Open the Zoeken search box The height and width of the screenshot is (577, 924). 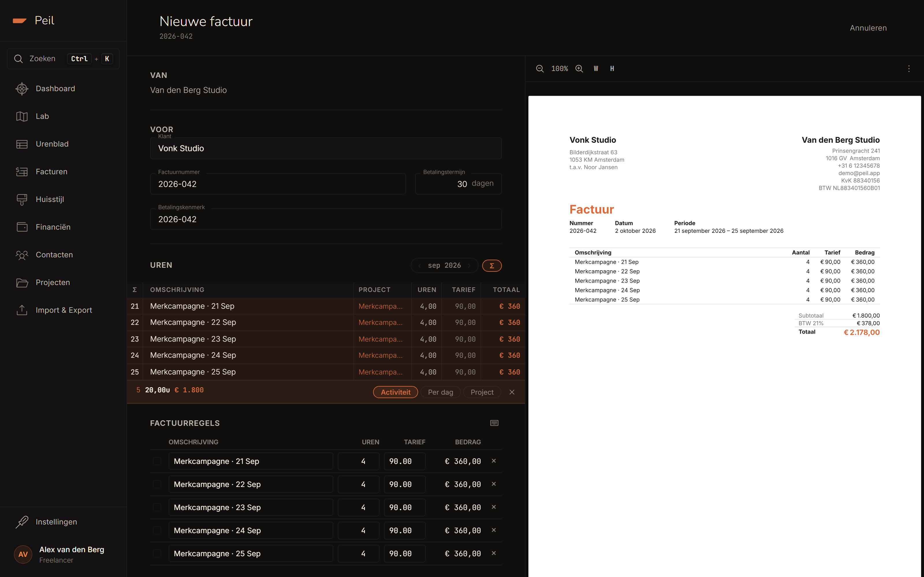[64, 59]
